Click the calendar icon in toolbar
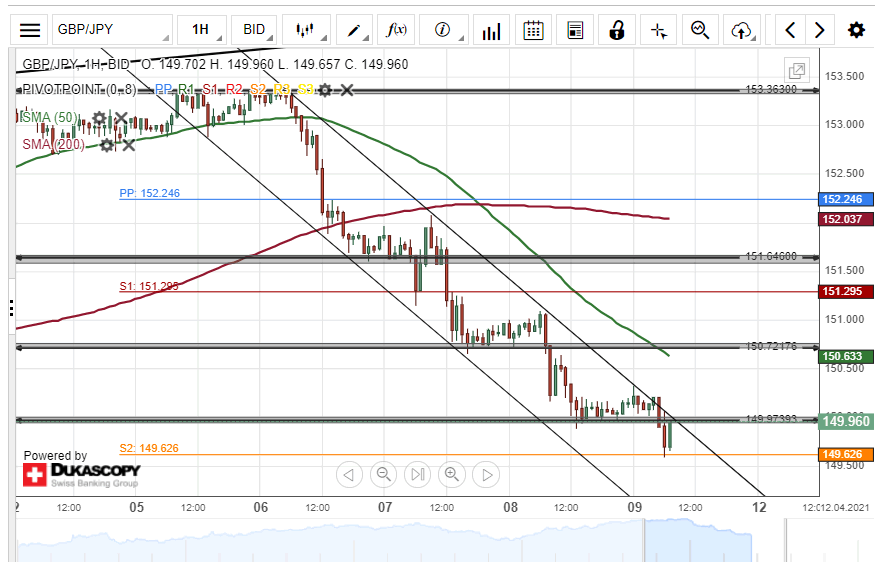 click(534, 30)
